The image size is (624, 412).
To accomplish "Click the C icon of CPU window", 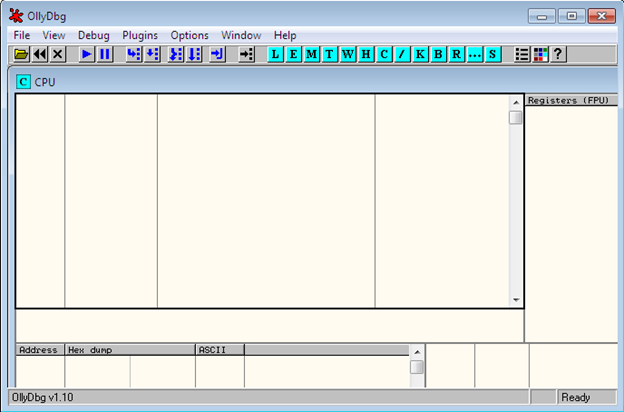I will coord(24,82).
